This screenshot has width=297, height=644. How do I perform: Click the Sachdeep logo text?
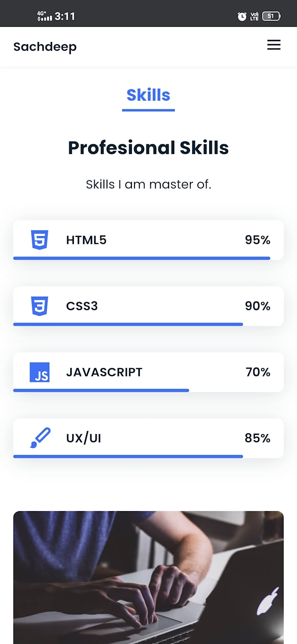45,46
